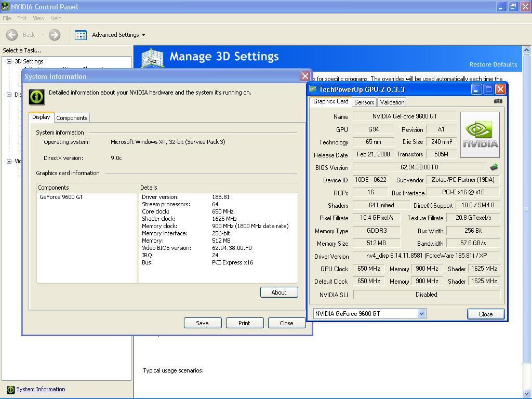Screen dimensions: 532x399
Task: Click the Transistors field showing 505M
Action: click(x=442, y=154)
